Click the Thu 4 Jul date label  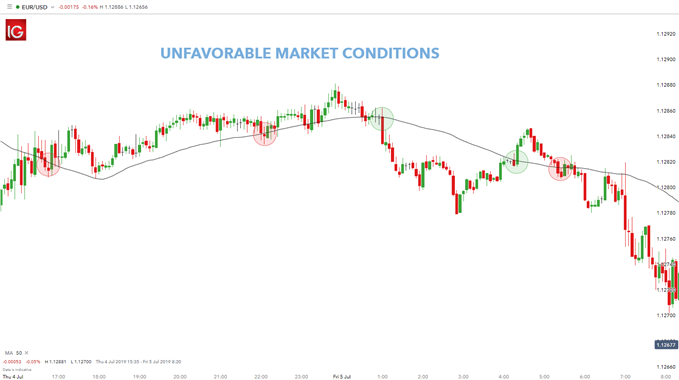click(x=13, y=377)
